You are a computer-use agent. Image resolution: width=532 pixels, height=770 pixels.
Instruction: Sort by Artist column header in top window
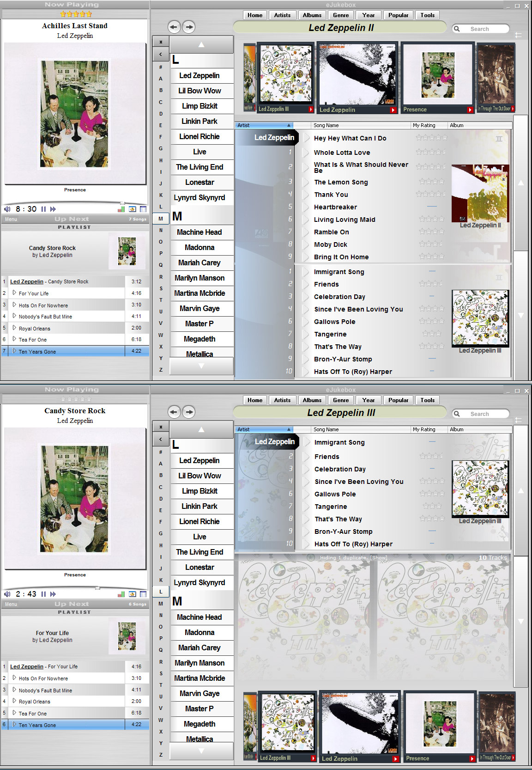click(x=264, y=125)
